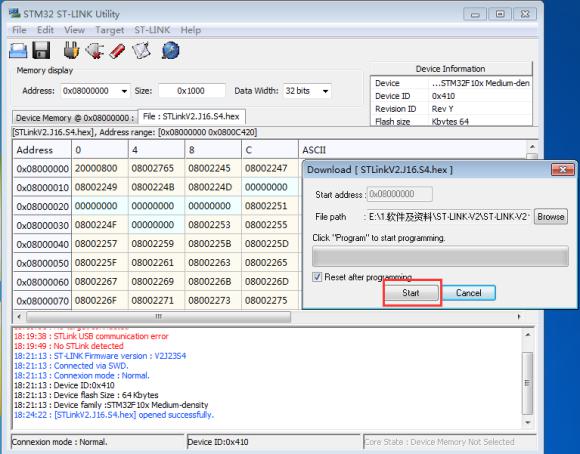This screenshot has width=580, height=454.
Task: Close the Download dialog with red X
Action: [x=562, y=169]
